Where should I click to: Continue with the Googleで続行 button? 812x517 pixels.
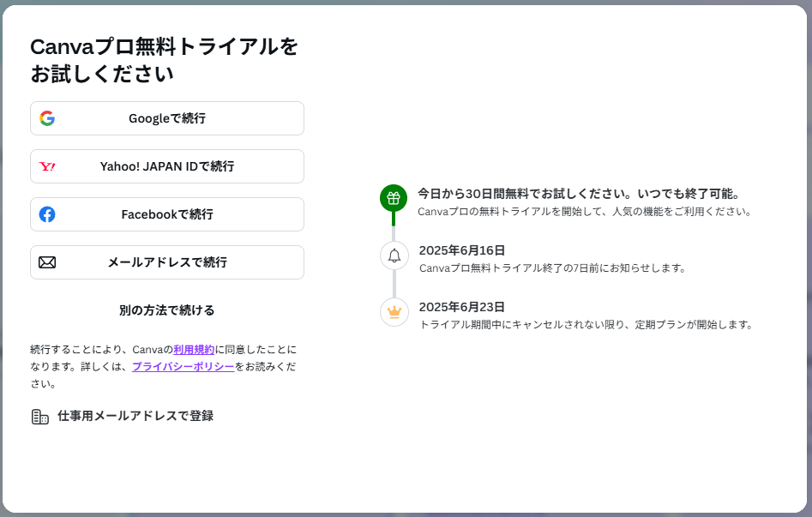(x=166, y=118)
